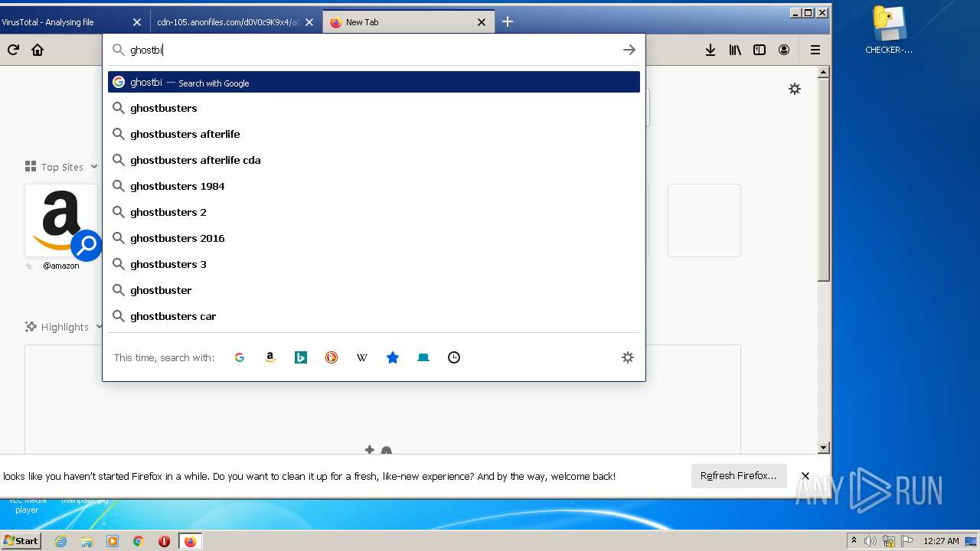Open the Library toolbar icon
980x551 pixels.
(x=735, y=50)
